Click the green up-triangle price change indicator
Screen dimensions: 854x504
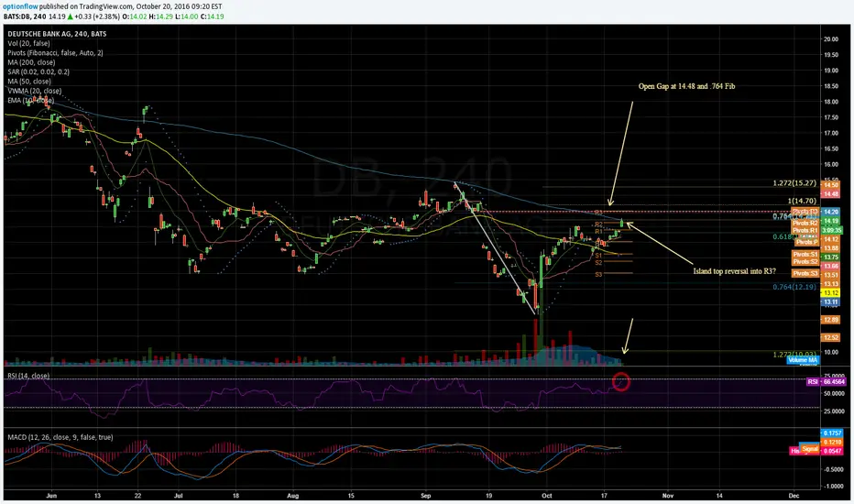(70, 16)
